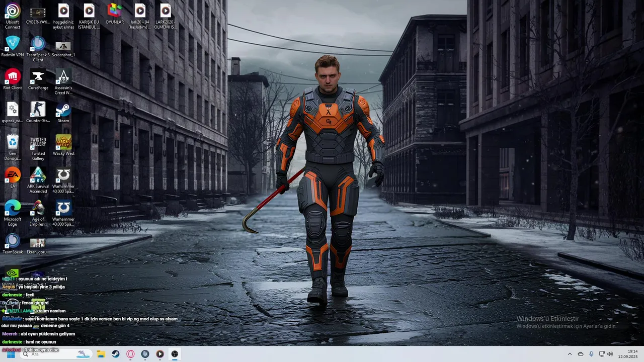Open the Geri Dönüşüm recycle bin
This screenshot has width=644, height=362.
pos(13,147)
